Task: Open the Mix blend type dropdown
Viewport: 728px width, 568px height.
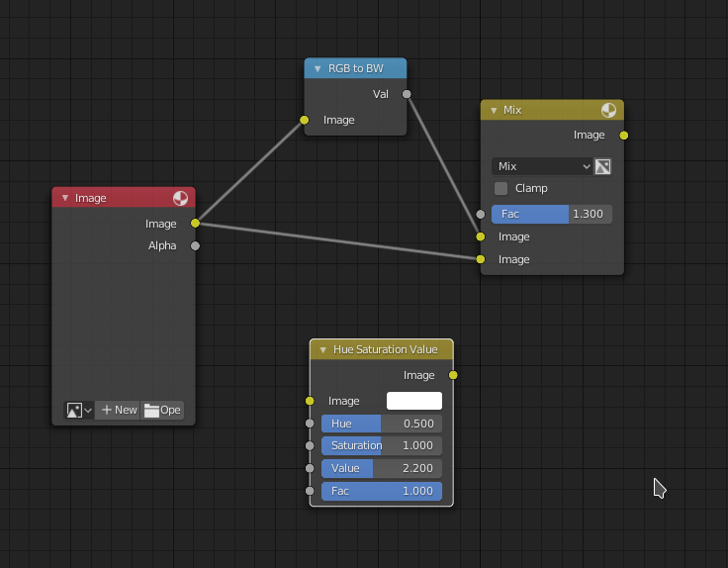Action: point(542,166)
